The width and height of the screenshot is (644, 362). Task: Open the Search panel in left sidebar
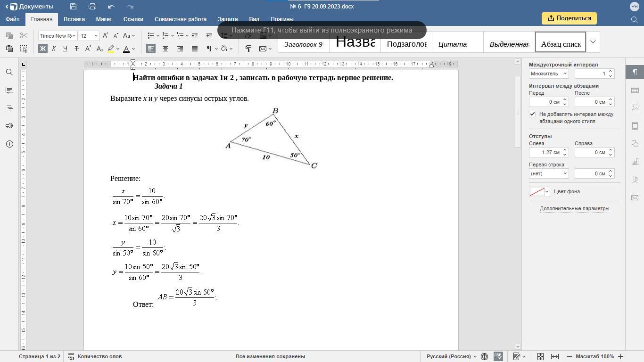[x=9, y=72]
